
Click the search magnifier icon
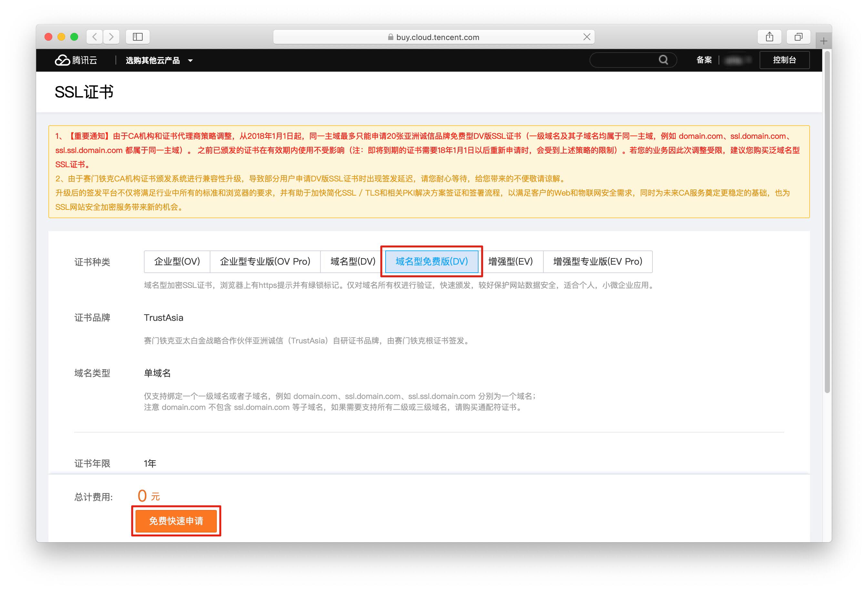[663, 60]
